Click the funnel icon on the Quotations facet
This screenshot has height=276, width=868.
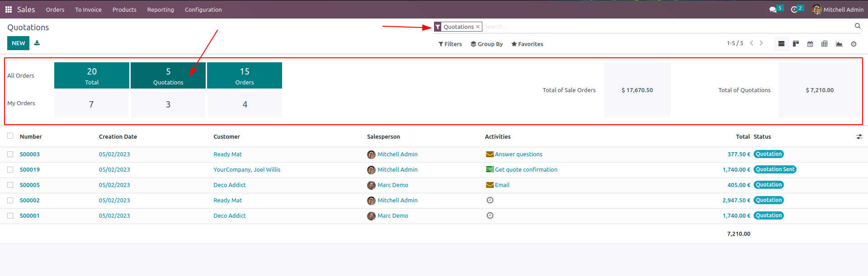tap(438, 27)
